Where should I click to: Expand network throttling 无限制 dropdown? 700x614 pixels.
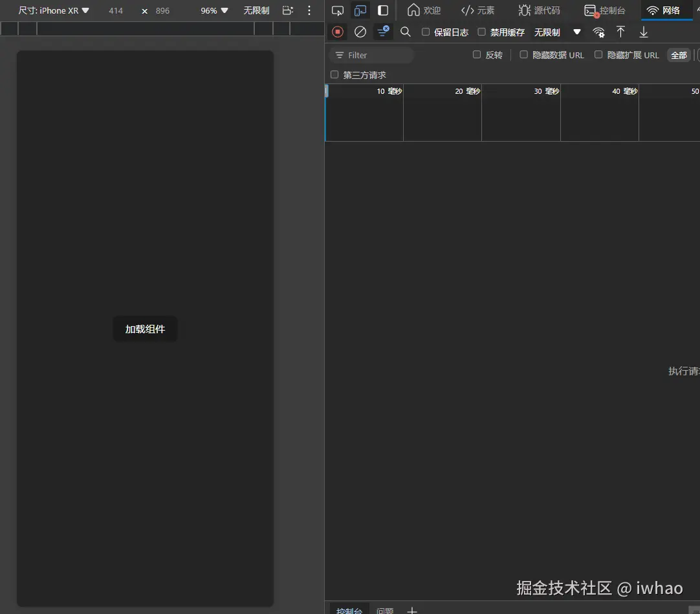[x=557, y=32]
